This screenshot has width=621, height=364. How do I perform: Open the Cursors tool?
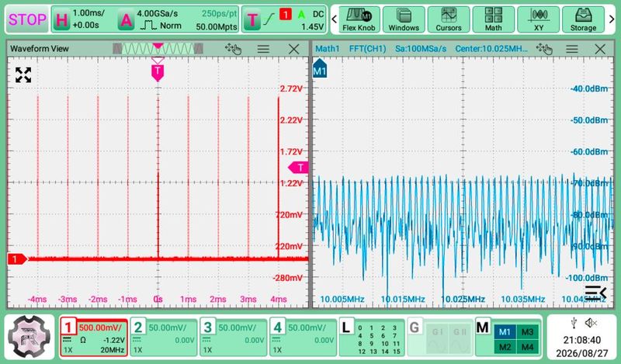click(449, 19)
